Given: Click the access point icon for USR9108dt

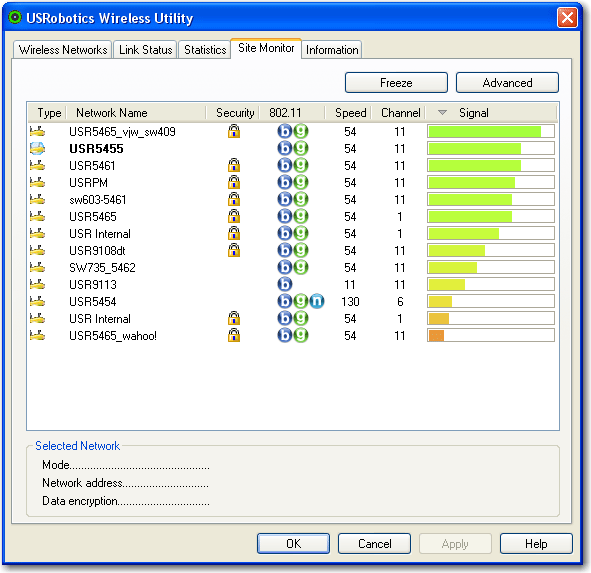Looking at the screenshot, I should (x=37, y=250).
